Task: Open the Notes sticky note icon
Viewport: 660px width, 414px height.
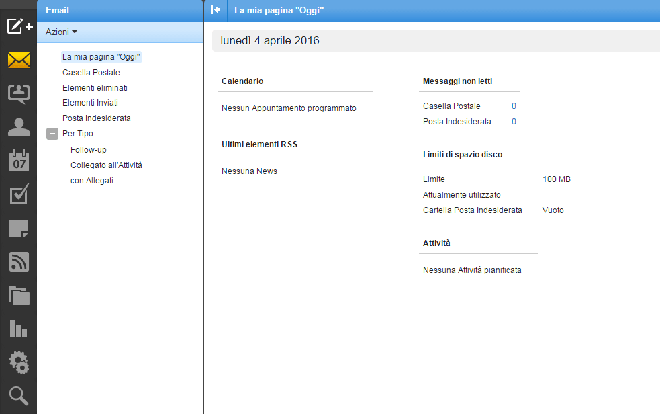Action: [18, 228]
